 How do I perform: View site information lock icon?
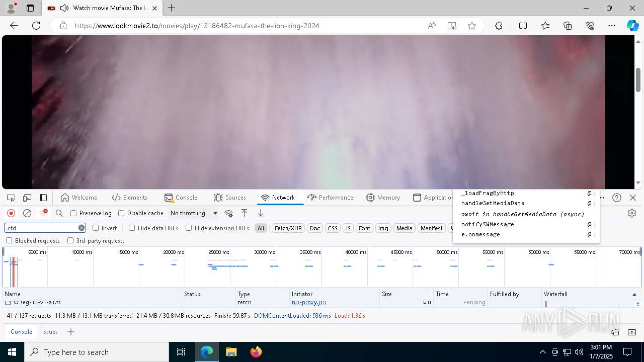click(63, 26)
